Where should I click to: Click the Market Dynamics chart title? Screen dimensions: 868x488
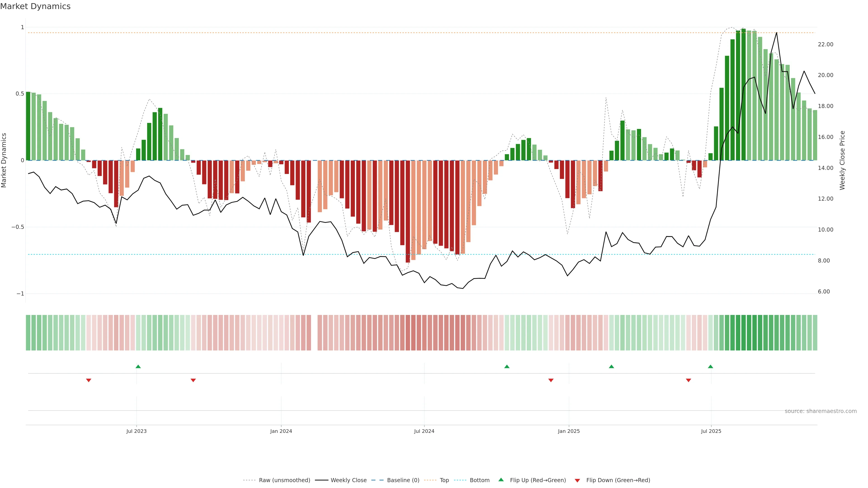click(35, 6)
